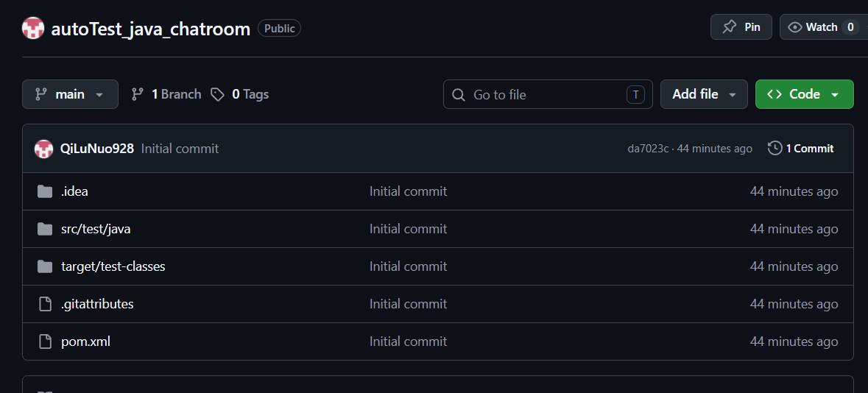Click the .gitattributes file icon
This screenshot has width=868, height=393.
(45, 304)
